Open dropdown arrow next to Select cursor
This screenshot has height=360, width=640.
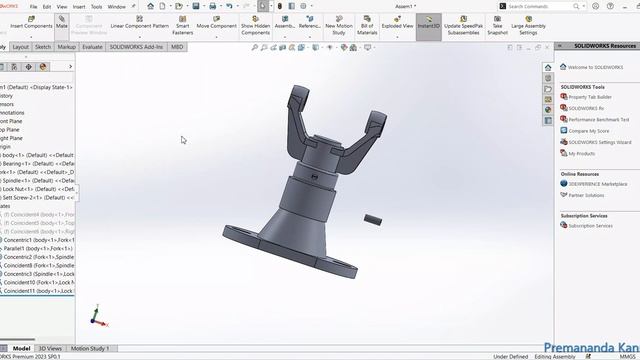pos(271,6)
